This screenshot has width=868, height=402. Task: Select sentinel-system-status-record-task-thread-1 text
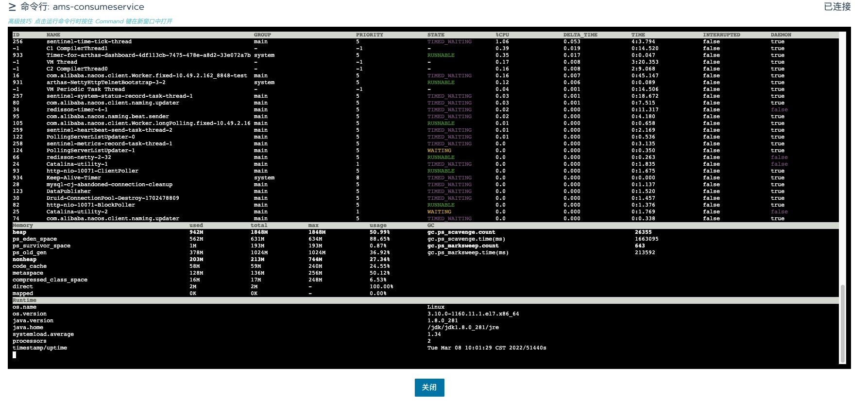(x=119, y=96)
